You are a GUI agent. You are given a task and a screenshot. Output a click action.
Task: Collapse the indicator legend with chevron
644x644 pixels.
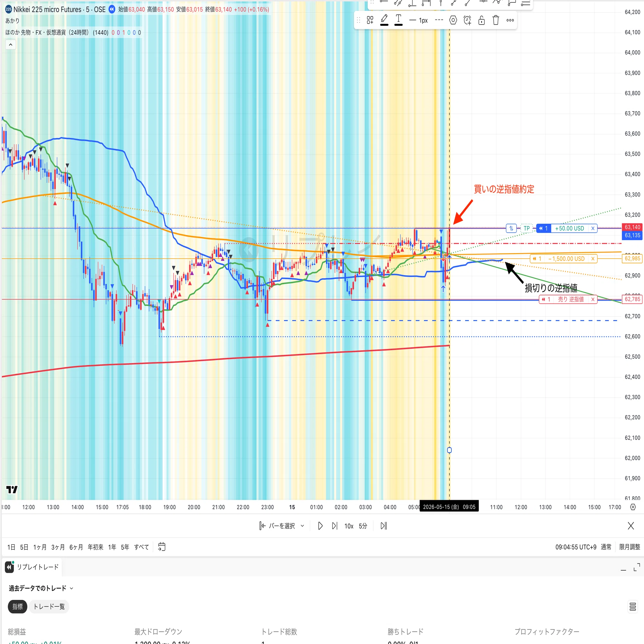click(x=11, y=44)
